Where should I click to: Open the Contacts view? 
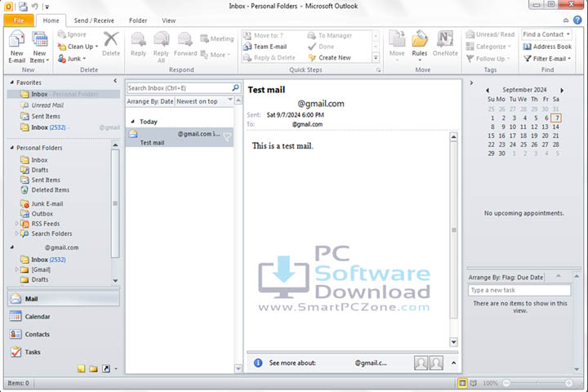pyautogui.click(x=64, y=334)
